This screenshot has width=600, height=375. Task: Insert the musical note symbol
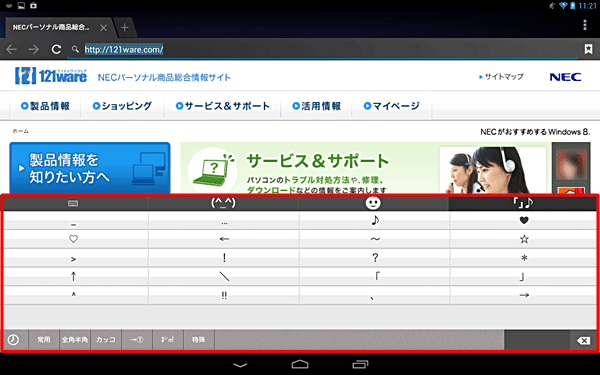[x=375, y=220]
